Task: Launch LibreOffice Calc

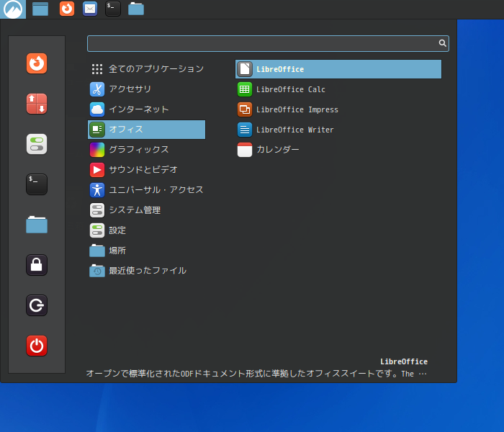Action: click(x=338, y=89)
